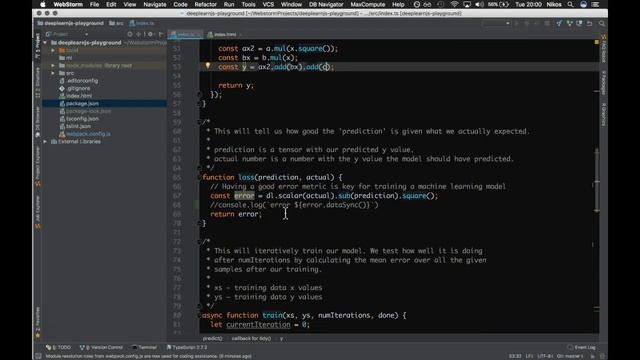Open the Version Control tool window
The height and width of the screenshot is (360, 640).
click(101, 347)
